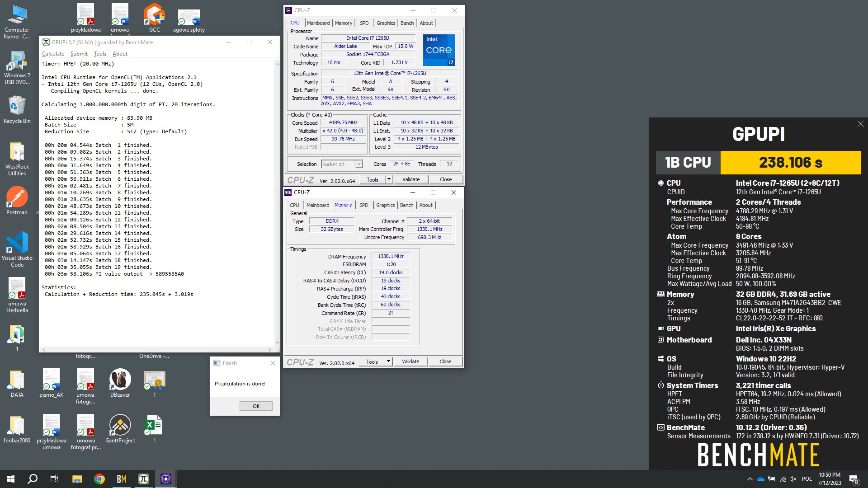The height and width of the screenshot is (488, 868).
Task: Open Socket #1 selection dropdown
Action: pyautogui.click(x=342, y=164)
